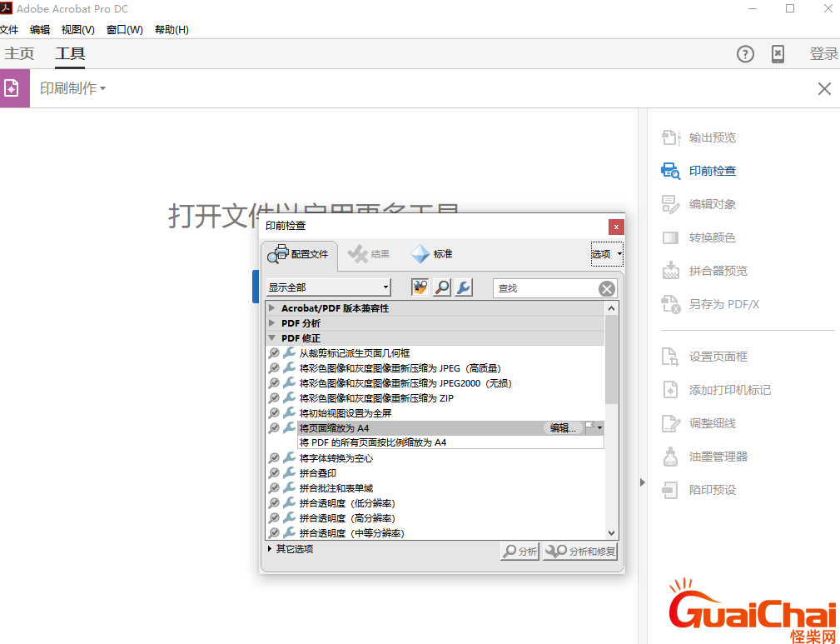Click 登录 to sign in

824,53
